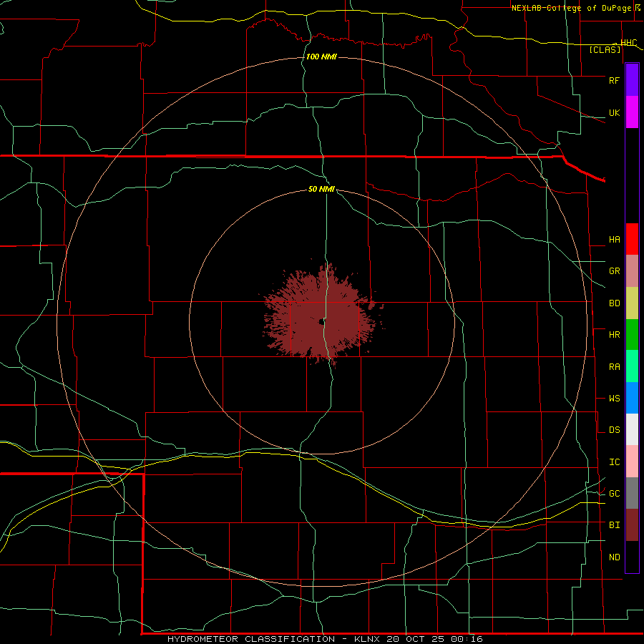Click the ND legend label
The image size is (644, 644).
(614, 557)
